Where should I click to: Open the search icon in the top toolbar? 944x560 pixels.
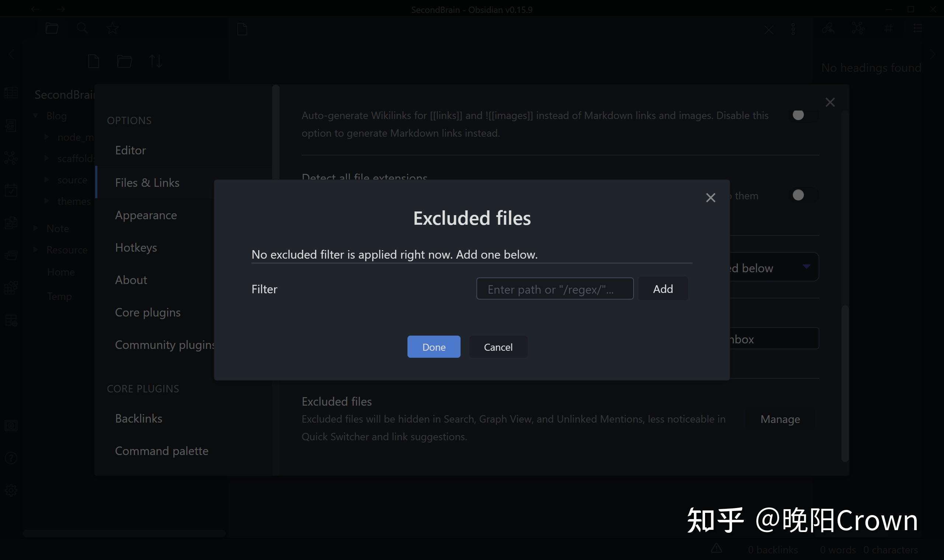(x=82, y=28)
